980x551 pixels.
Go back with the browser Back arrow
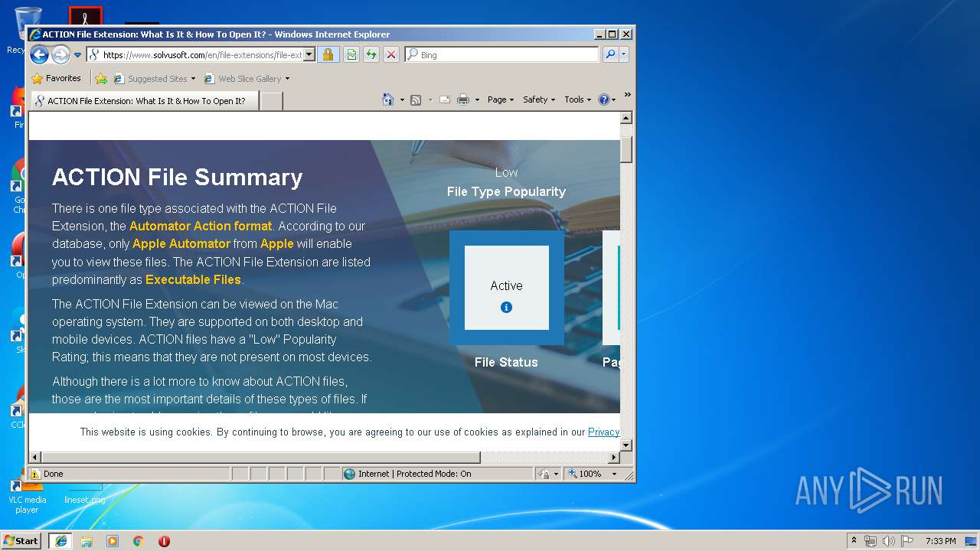tap(40, 54)
